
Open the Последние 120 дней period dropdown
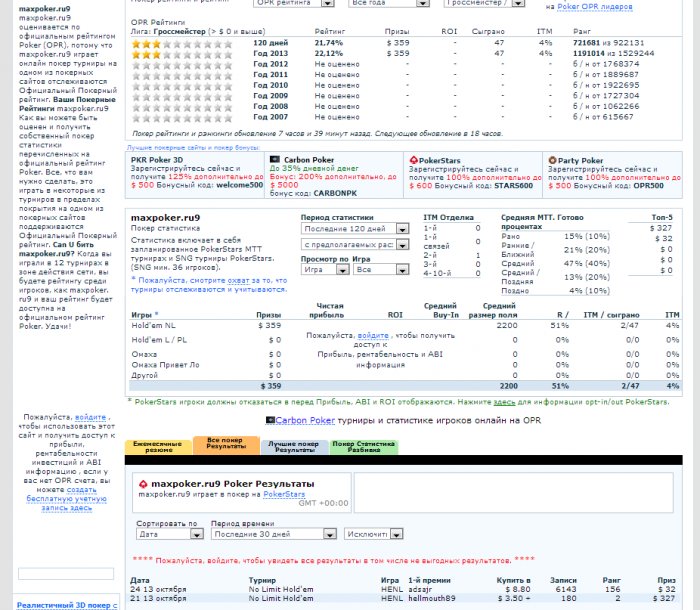coord(355,229)
